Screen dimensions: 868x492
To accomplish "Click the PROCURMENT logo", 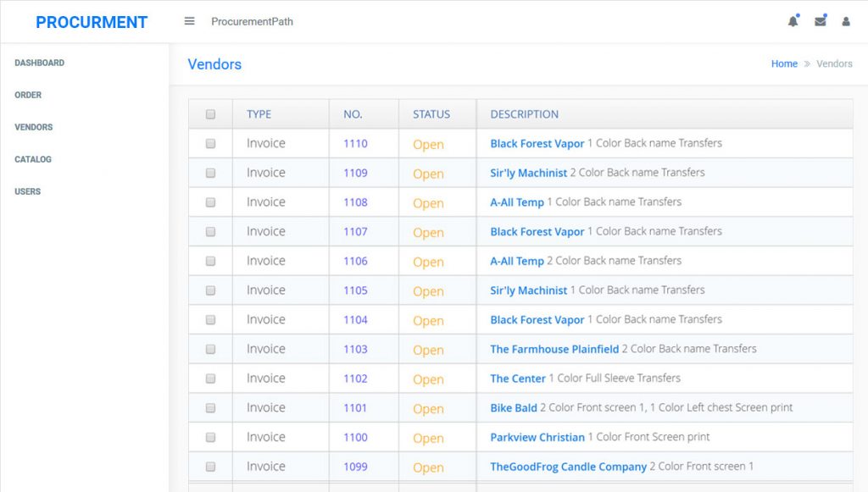I will [x=92, y=21].
